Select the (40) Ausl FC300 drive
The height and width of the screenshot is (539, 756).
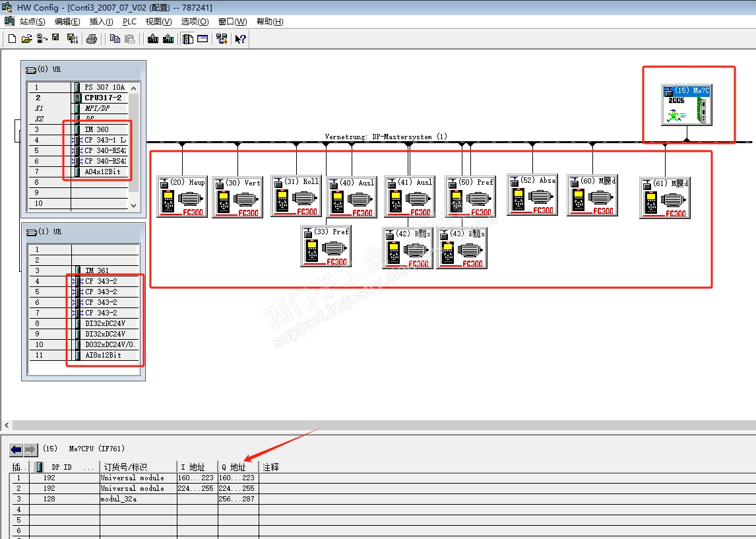352,197
